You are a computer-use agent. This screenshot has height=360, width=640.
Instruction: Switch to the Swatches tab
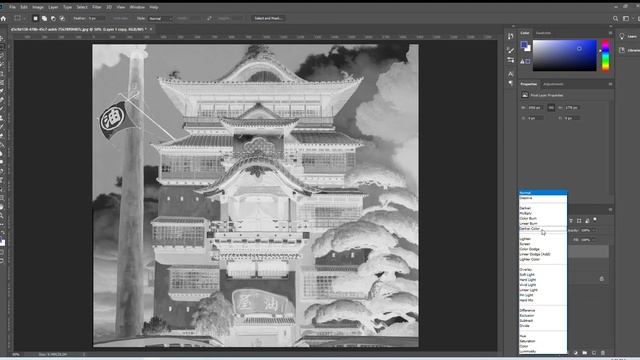(x=543, y=33)
